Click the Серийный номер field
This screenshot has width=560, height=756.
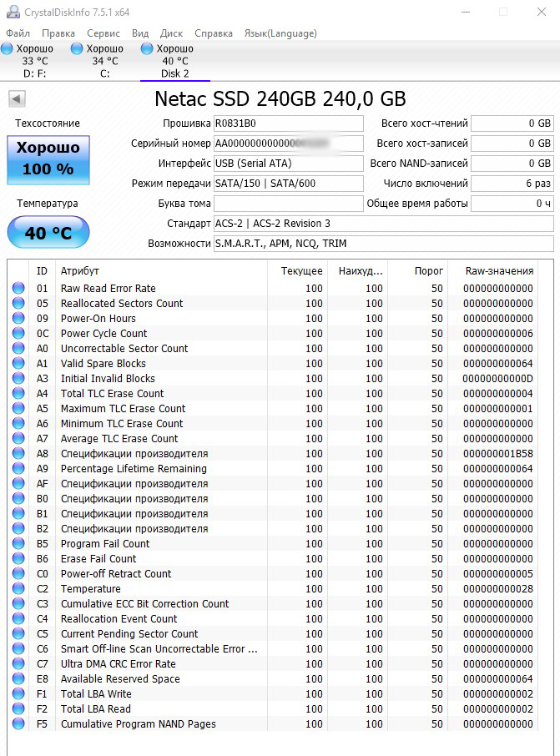pos(289,144)
